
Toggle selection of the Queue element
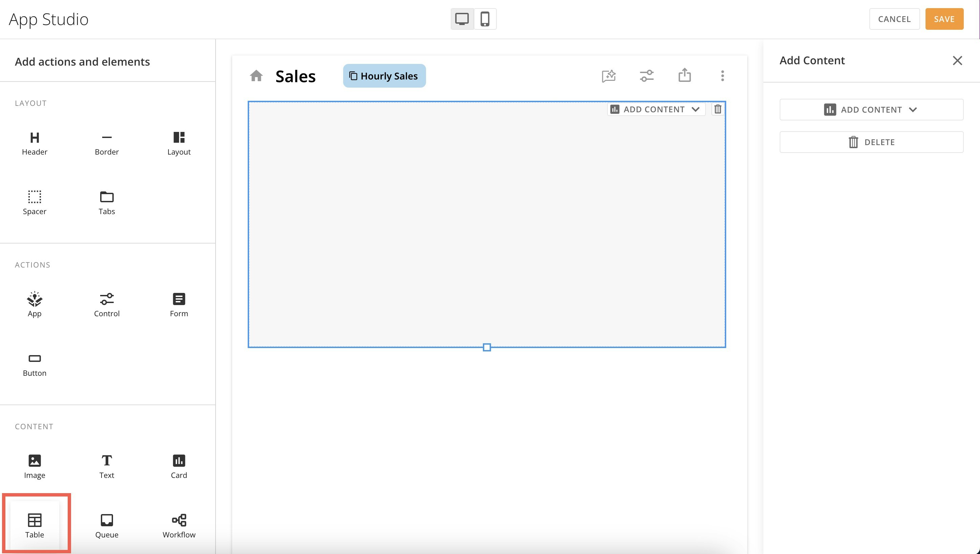[x=107, y=525]
